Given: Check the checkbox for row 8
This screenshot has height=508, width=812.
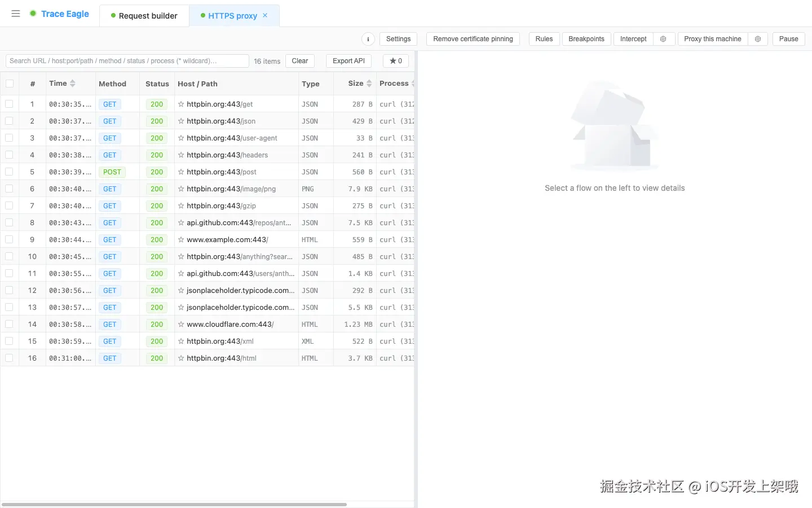Looking at the screenshot, I should pos(10,222).
